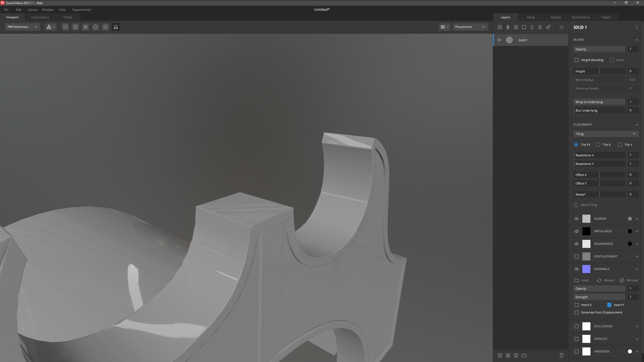The height and width of the screenshot is (362, 644).
Task: Open the shapes model dropdown
Action: coord(51,27)
